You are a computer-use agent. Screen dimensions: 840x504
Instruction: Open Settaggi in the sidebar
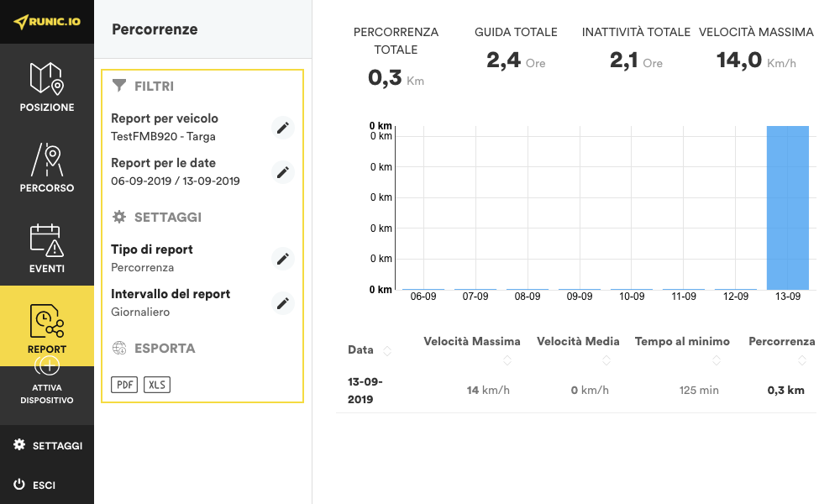click(47, 445)
